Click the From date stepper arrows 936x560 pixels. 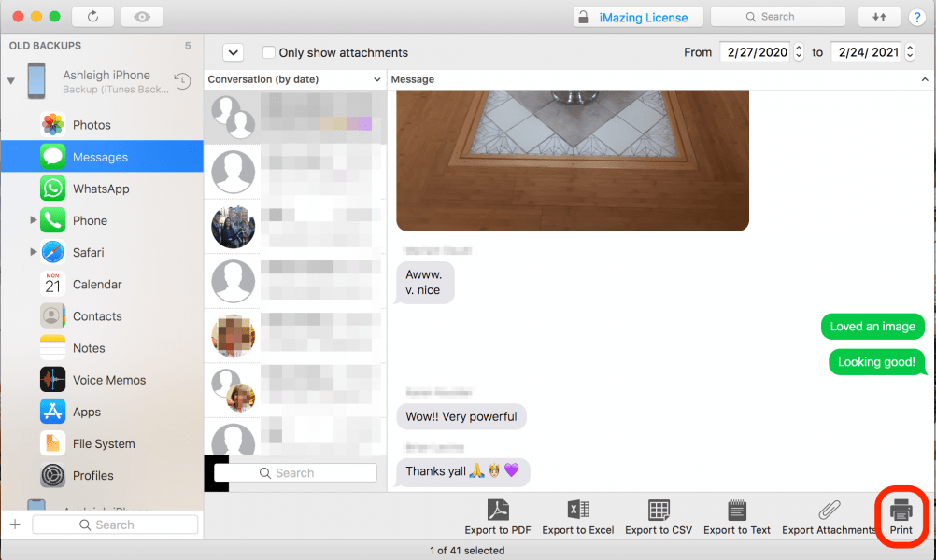click(798, 52)
